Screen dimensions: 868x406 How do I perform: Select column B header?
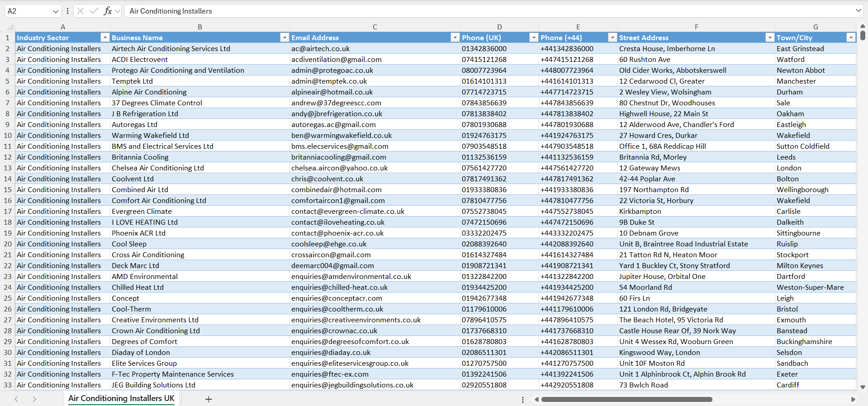click(200, 27)
